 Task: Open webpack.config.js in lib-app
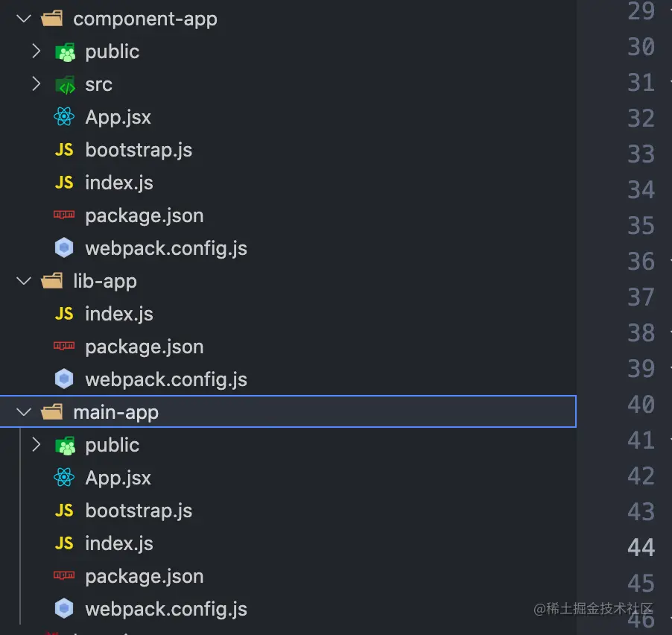(166, 380)
